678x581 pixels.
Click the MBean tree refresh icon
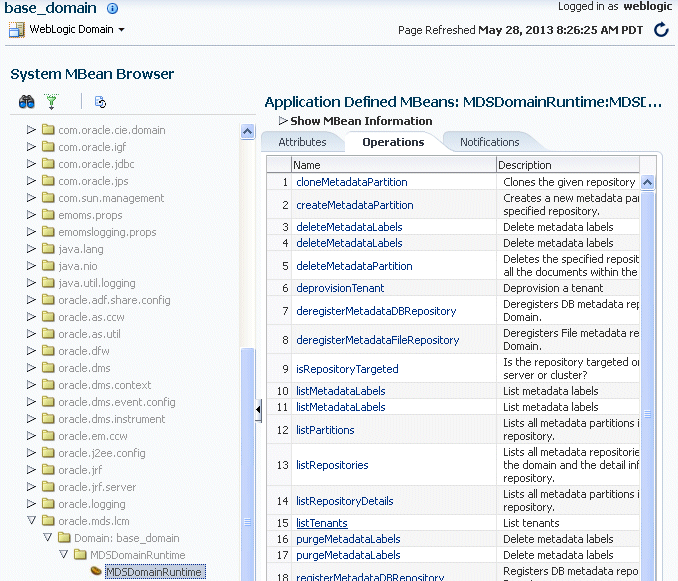(x=100, y=102)
